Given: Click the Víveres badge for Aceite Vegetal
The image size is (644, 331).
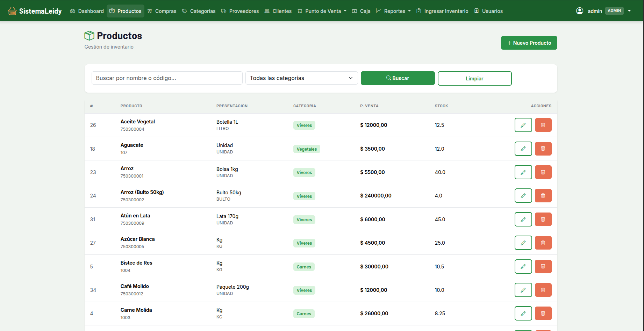Looking at the screenshot, I should click(x=304, y=125).
